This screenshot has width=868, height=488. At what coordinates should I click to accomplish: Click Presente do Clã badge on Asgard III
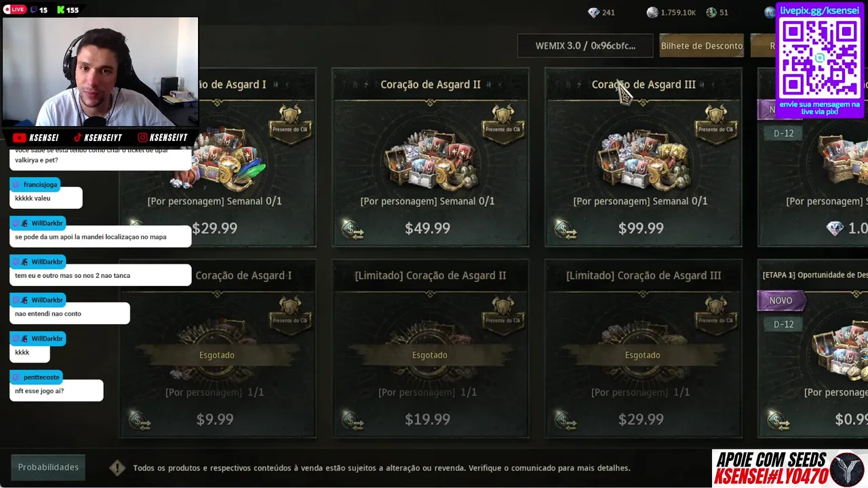pos(716,121)
